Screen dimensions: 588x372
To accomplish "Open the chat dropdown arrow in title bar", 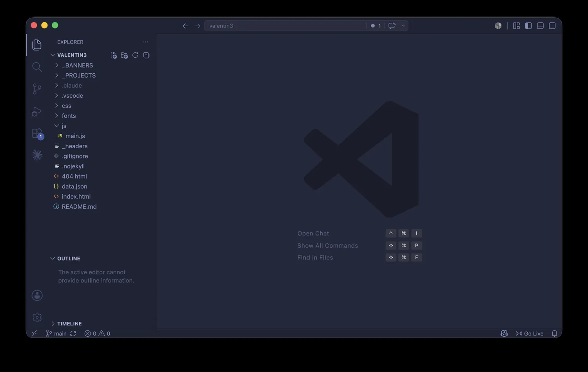I will click(403, 26).
